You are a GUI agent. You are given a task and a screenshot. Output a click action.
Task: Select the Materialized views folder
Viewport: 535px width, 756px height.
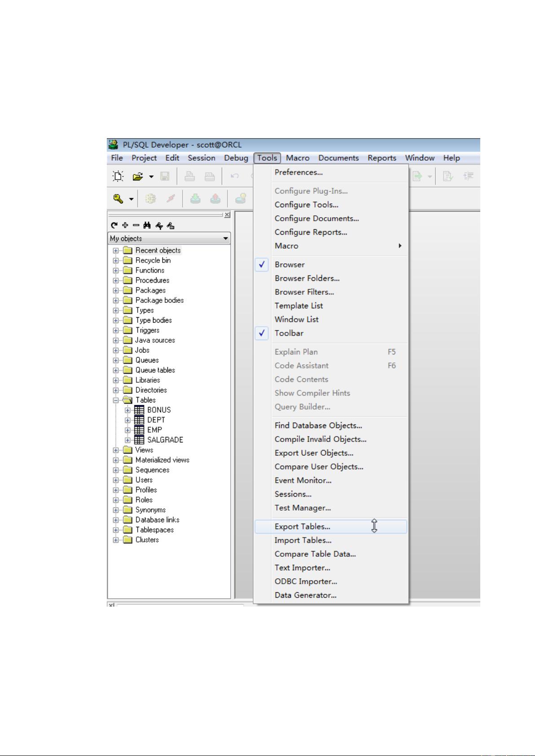162,460
